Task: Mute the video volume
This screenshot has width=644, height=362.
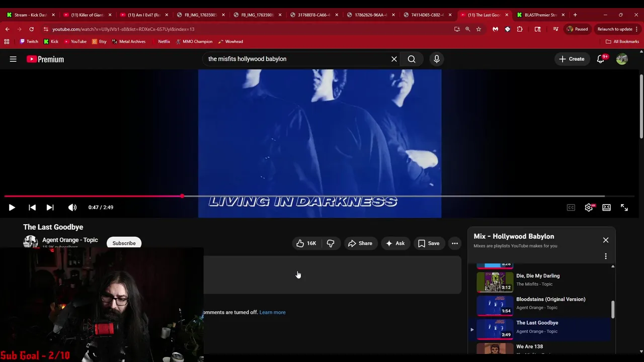Action: coord(72,208)
